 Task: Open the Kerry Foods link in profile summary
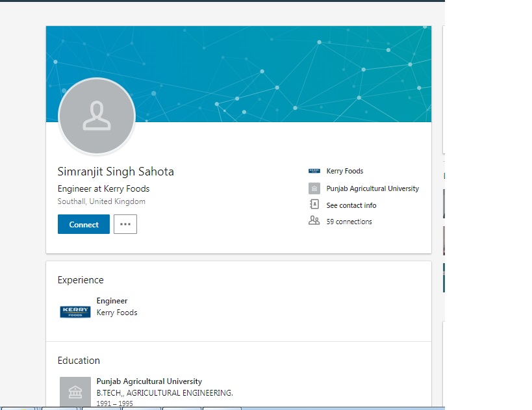click(x=345, y=172)
